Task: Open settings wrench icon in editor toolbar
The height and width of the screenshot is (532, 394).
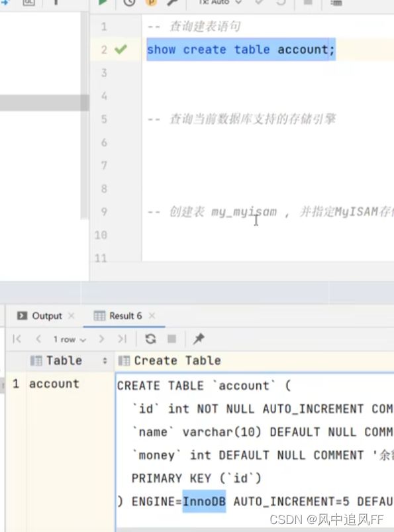Action: [x=172, y=2]
